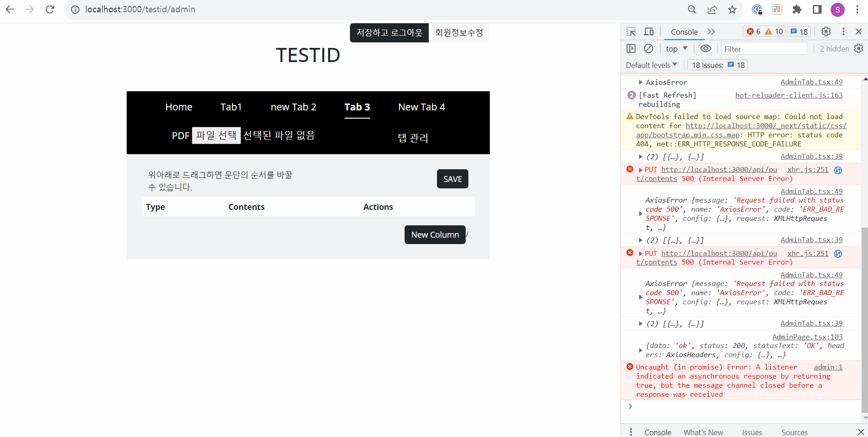Switch to the Sources drawer tab

[794, 432]
